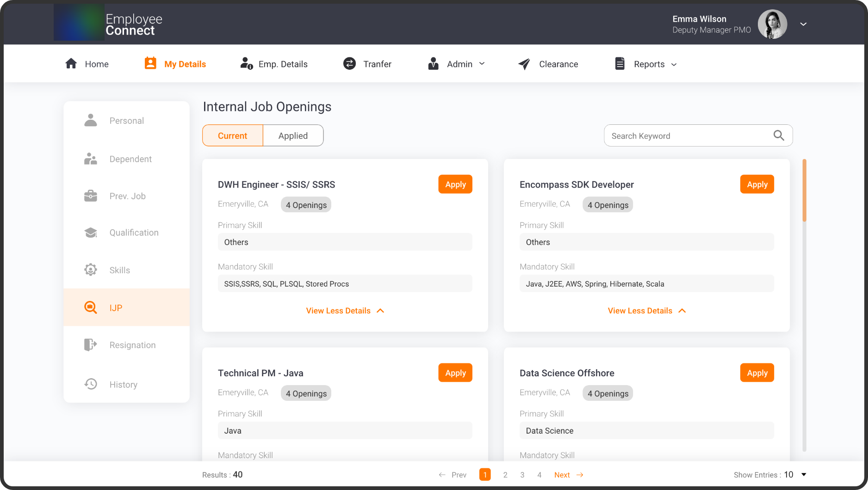
Task: Click the Resignation exit-door icon
Action: pos(91,344)
